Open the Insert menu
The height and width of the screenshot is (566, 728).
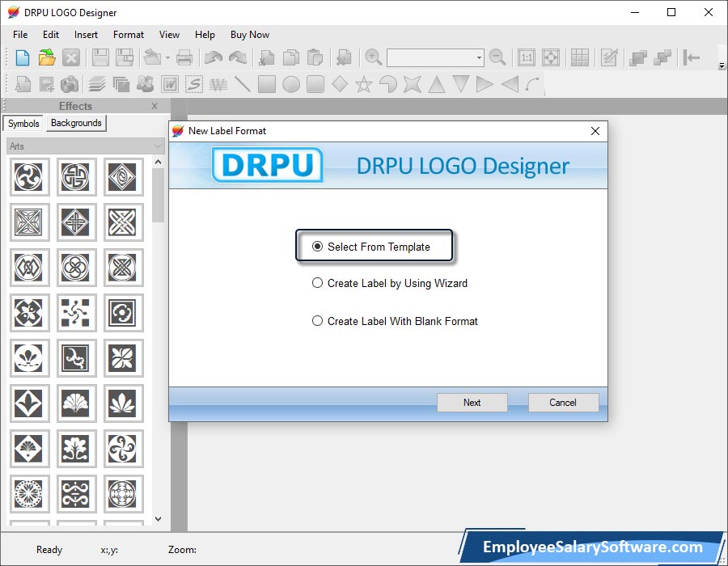(86, 35)
